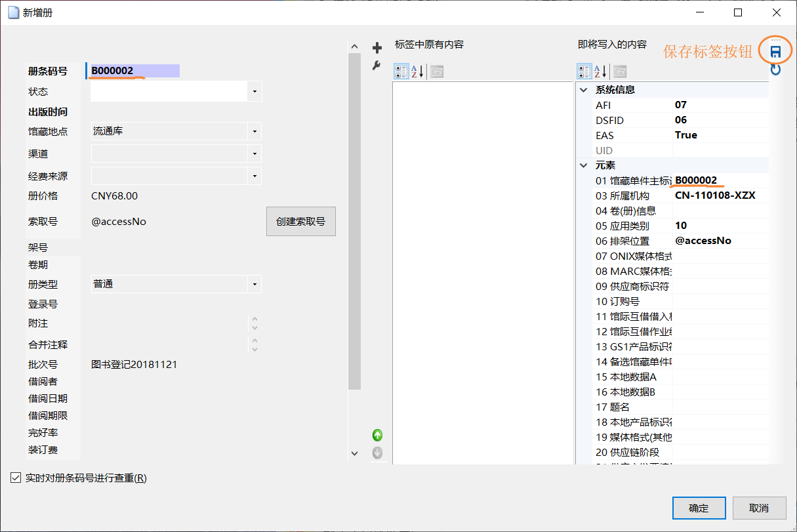The height and width of the screenshot is (532, 797).
Task: Select Alphabetical sort in 标签中原有内容 grid
Action: [418, 72]
